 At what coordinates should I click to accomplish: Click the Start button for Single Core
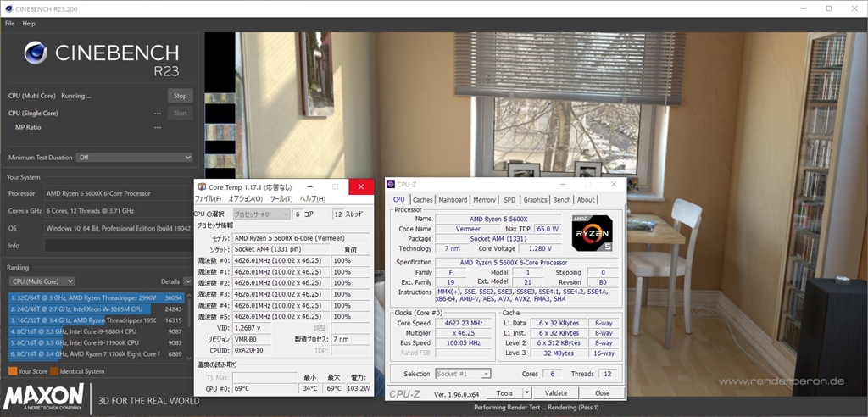click(x=180, y=114)
